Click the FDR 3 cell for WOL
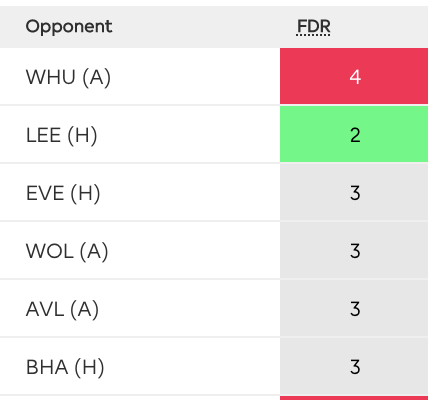Image resolution: width=428 pixels, height=400 pixels. click(x=354, y=250)
